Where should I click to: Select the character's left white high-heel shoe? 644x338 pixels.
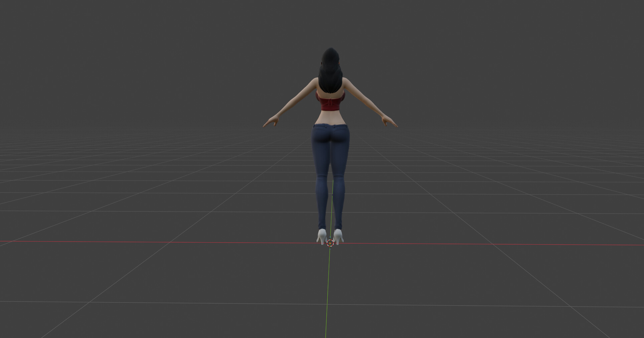point(322,237)
